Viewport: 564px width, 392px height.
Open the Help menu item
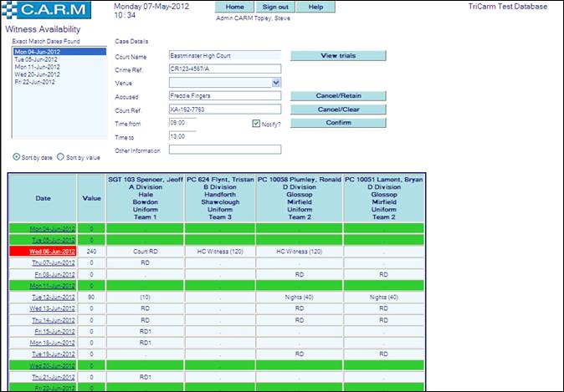[315, 7]
